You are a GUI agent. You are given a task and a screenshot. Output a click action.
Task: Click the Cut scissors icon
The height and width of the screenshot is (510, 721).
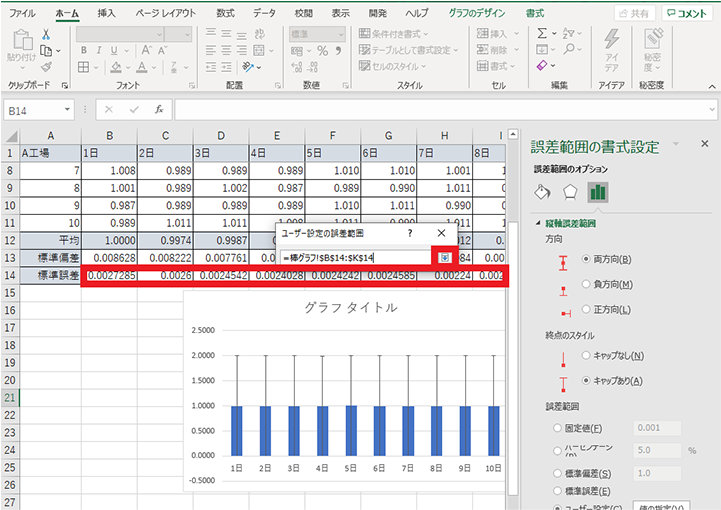[46, 34]
